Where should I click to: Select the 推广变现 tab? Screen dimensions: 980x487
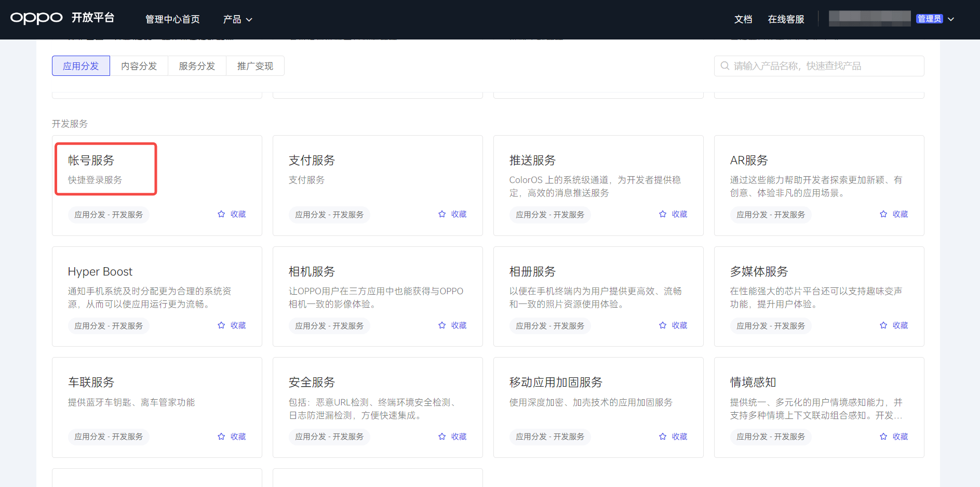click(255, 66)
